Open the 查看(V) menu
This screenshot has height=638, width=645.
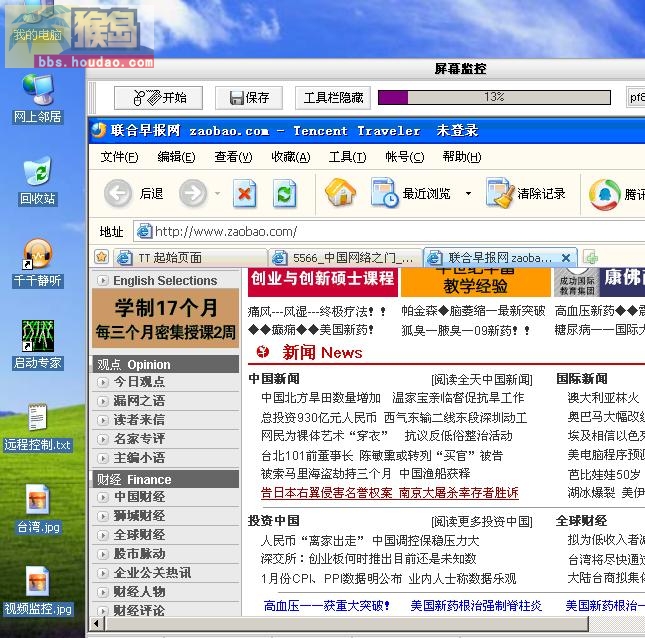click(233, 157)
